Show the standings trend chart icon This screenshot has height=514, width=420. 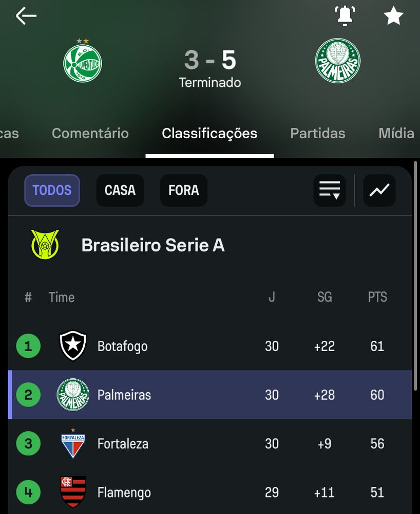click(x=379, y=190)
